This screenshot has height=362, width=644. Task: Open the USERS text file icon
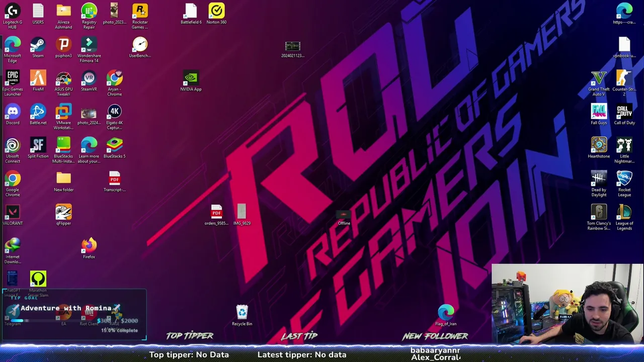pyautogui.click(x=38, y=14)
